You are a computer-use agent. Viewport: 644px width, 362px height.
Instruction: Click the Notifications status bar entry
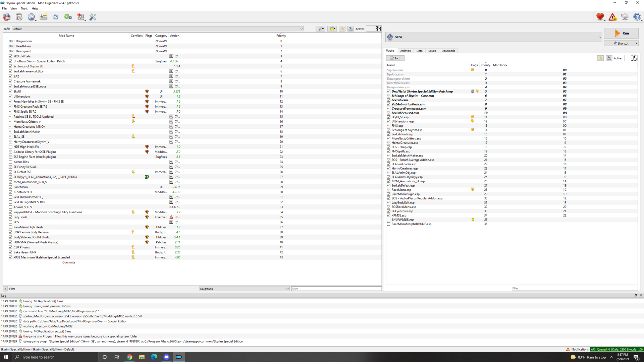578,349
